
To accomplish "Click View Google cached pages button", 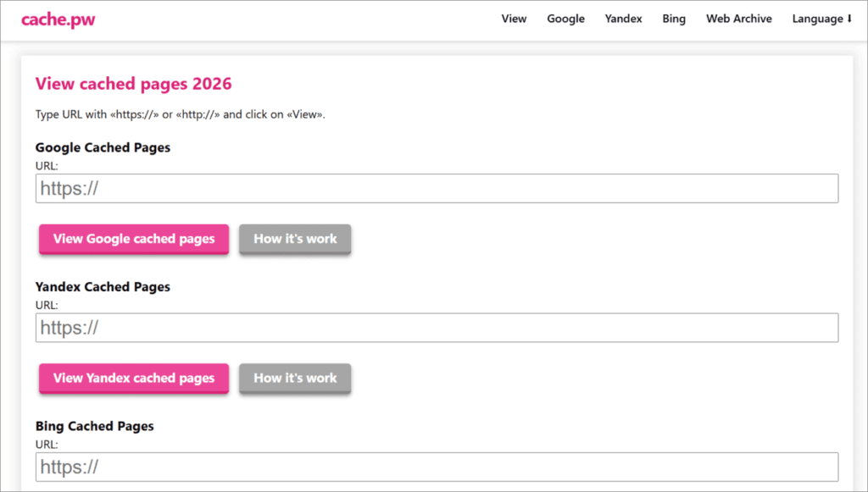I will pyautogui.click(x=134, y=239).
